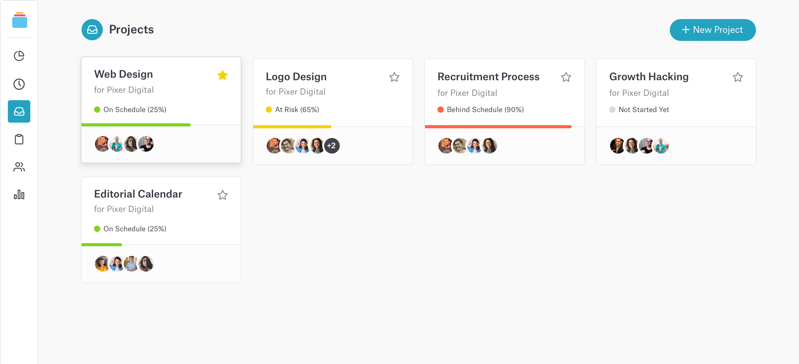Open the Editorial Calendar project card title
This screenshot has width=799, height=364.
pos(138,194)
